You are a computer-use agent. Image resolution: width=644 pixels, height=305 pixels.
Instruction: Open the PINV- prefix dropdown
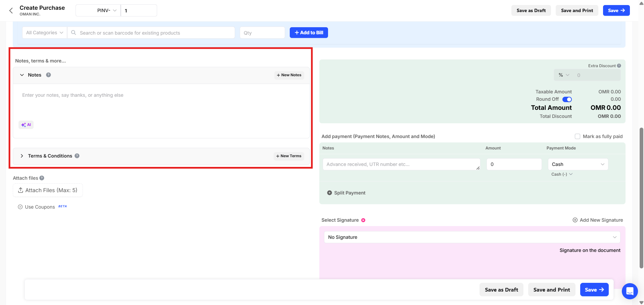[x=98, y=10]
